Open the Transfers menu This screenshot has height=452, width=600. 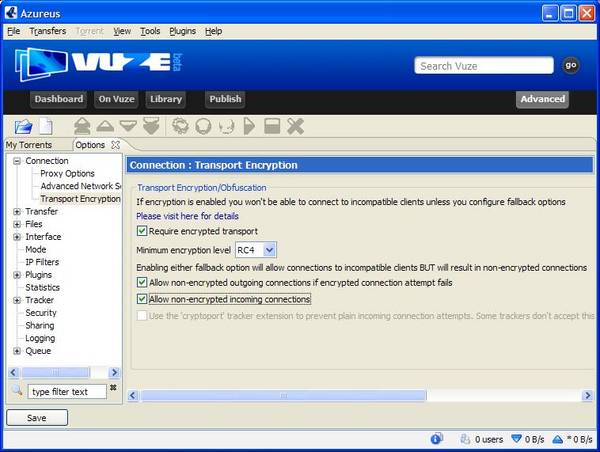[x=48, y=31]
